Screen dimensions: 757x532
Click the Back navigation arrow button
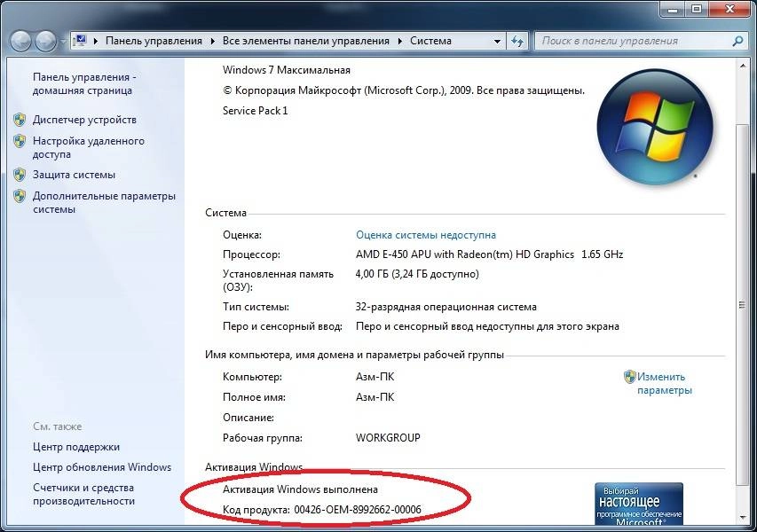tap(20, 41)
